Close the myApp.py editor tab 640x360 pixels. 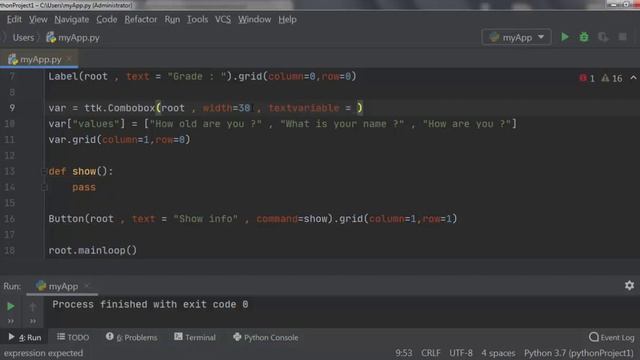[69, 59]
